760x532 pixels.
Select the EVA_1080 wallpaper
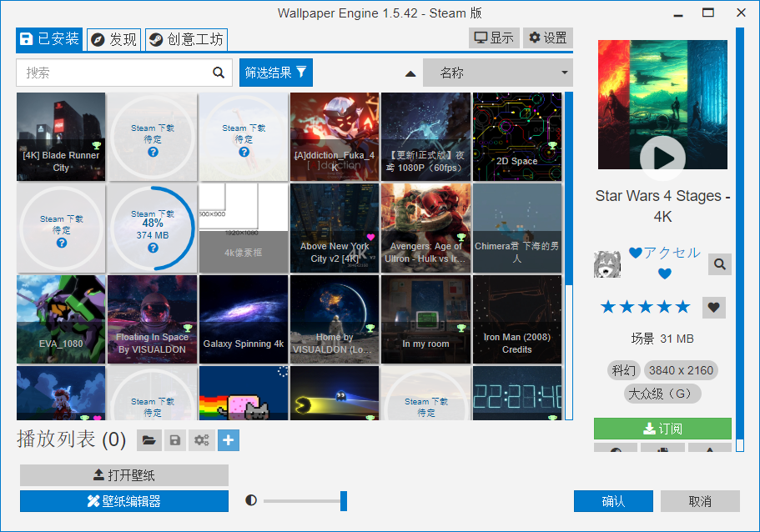coord(61,319)
